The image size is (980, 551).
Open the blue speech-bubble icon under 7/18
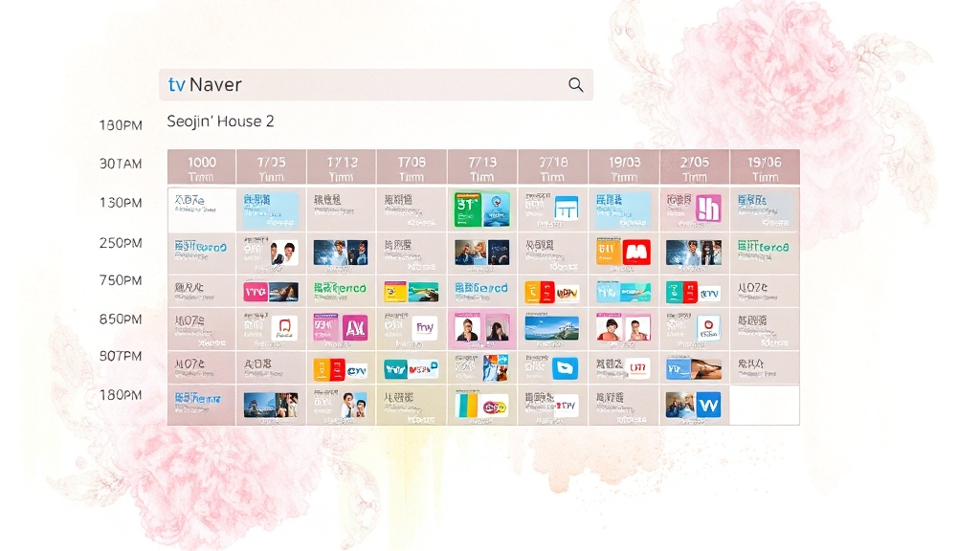(565, 368)
